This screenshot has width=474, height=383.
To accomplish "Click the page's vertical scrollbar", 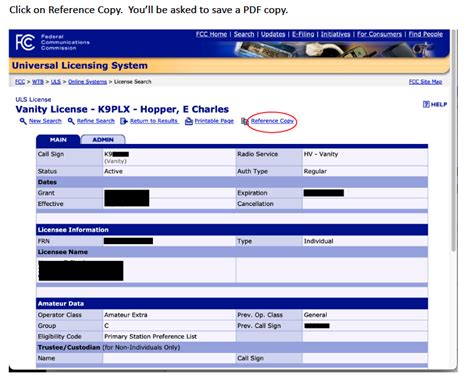I will coord(453,140).
